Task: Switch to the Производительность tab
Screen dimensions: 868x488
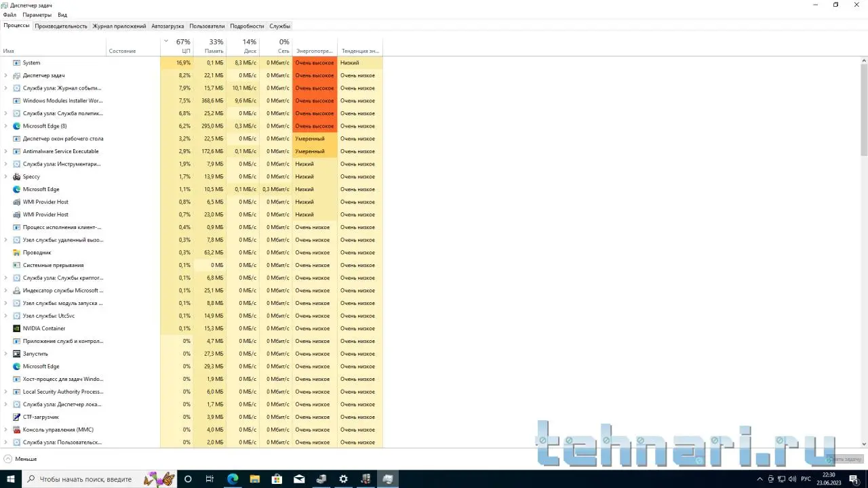Action: [x=61, y=26]
